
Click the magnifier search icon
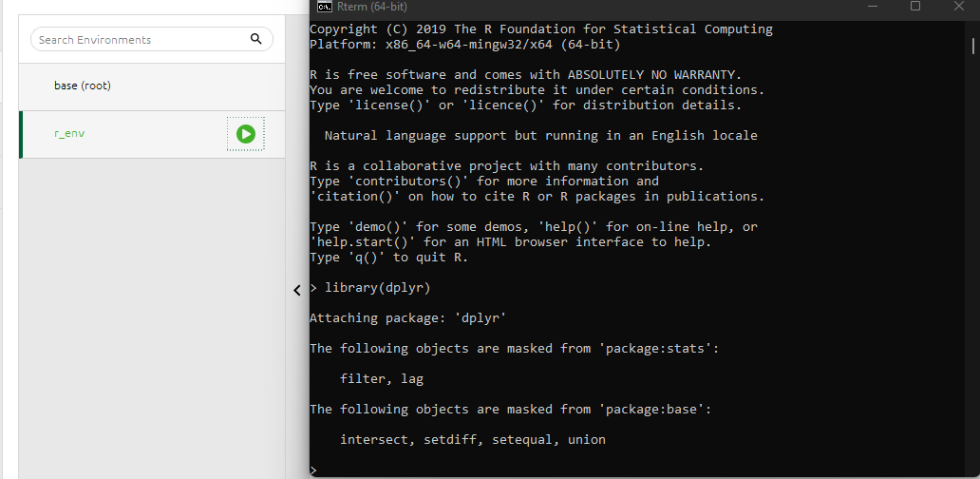pyautogui.click(x=255, y=39)
